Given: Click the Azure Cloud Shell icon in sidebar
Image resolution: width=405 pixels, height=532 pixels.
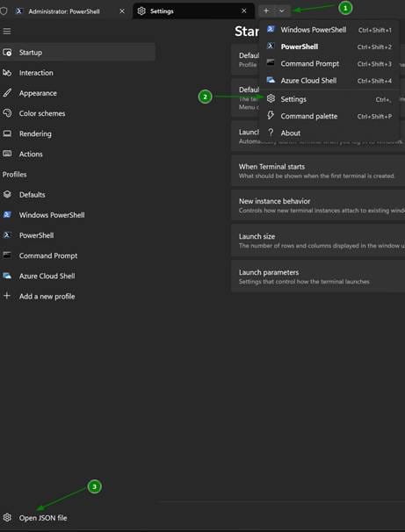Looking at the screenshot, I should pyautogui.click(x=7, y=276).
